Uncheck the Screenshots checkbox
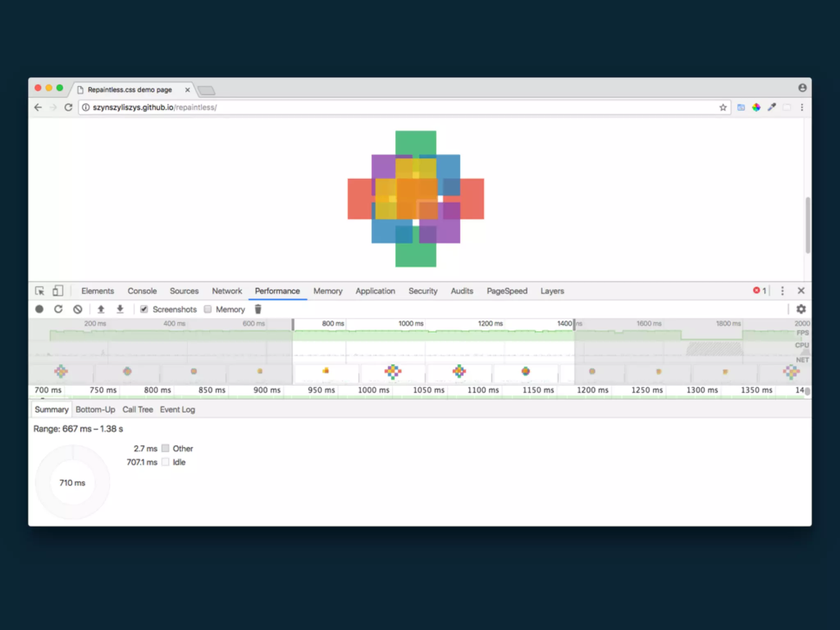Viewport: 840px width, 630px height. (144, 309)
